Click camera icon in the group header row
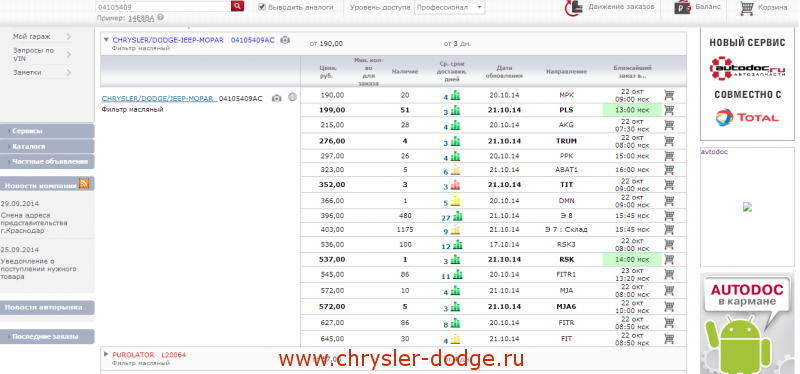This screenshot has height=374, width=800. click(285, 40)
